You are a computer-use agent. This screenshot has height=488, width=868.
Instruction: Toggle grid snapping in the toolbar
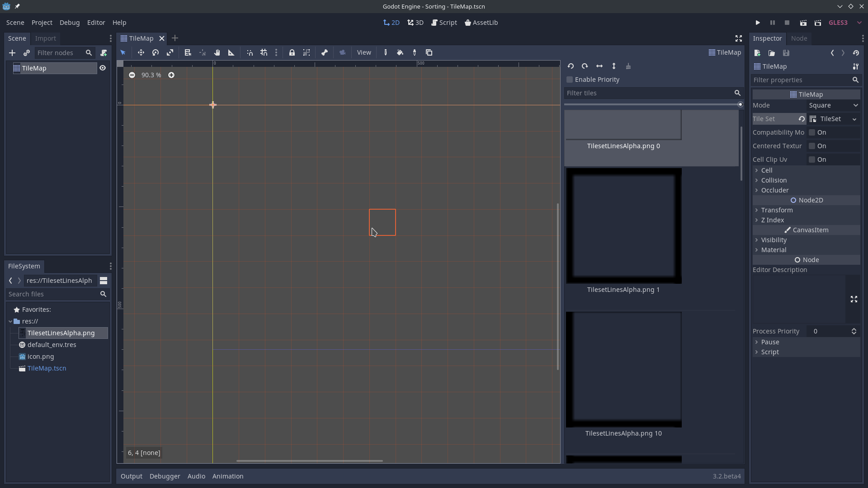(264, 52)
